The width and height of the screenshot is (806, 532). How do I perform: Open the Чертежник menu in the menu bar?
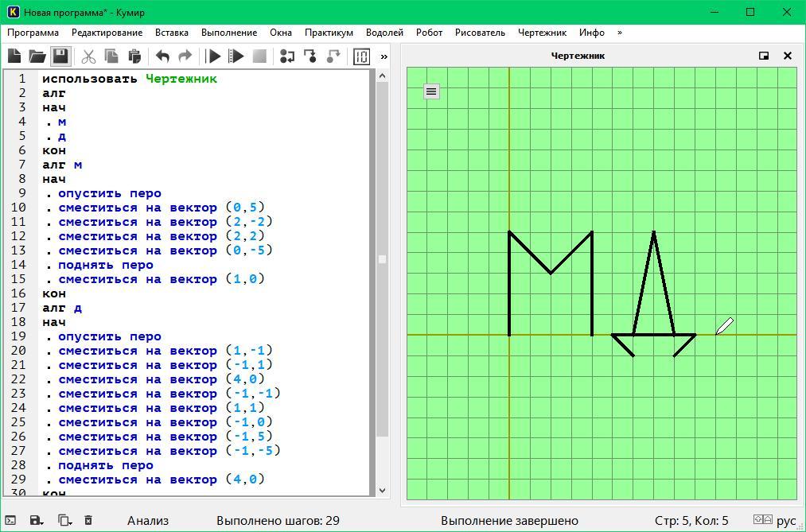[542, 33]
